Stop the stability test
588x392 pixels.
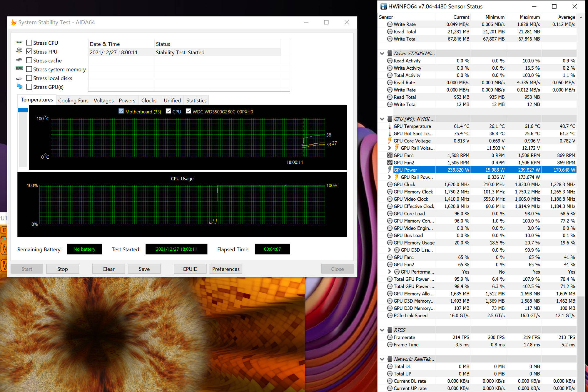[x=62, y=269]
